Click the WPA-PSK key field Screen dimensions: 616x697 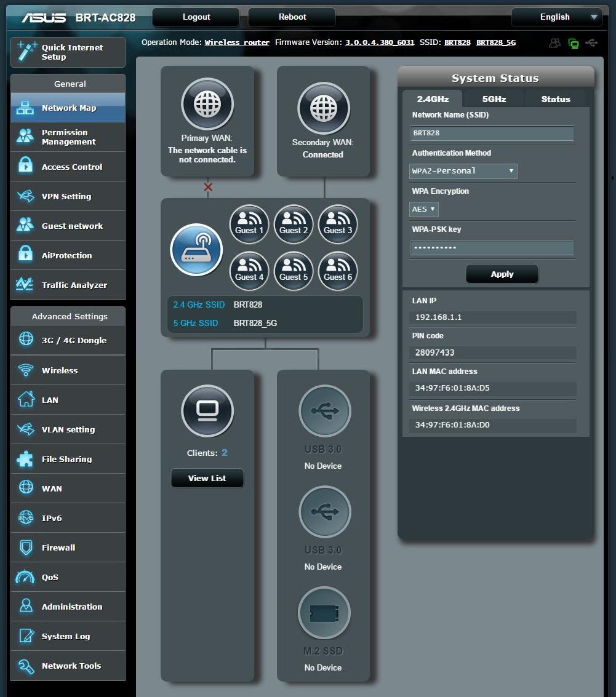tap(492, 247)
